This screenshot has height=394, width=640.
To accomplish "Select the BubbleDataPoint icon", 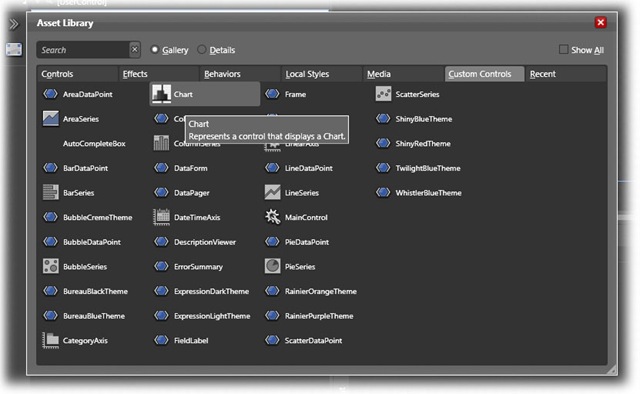I will point(50,242).
